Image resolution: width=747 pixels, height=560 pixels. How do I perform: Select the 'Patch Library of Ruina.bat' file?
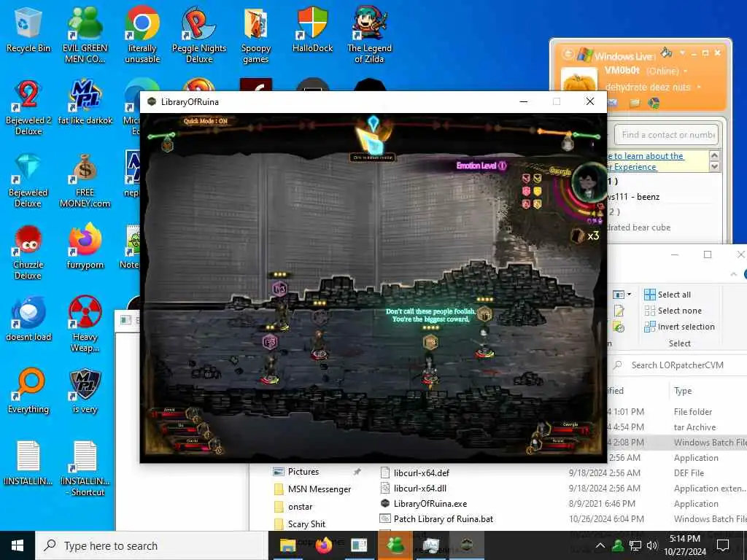pyautogui.click(x=436, y=519)
